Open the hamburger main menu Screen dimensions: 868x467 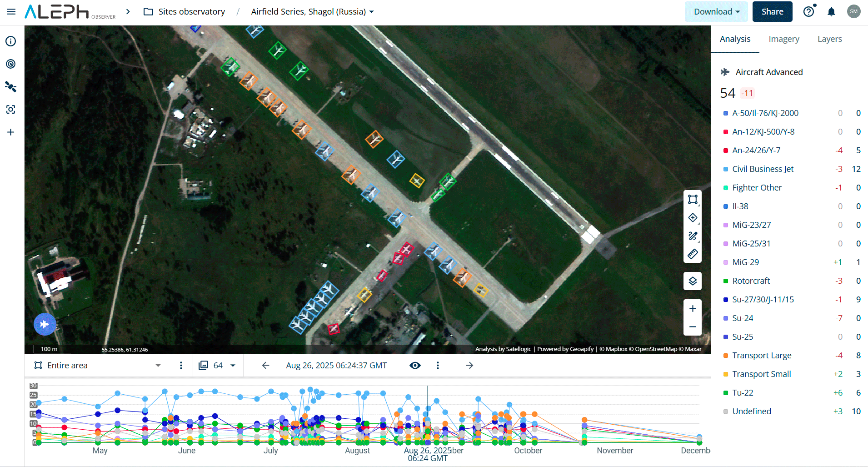click(11, 12)
